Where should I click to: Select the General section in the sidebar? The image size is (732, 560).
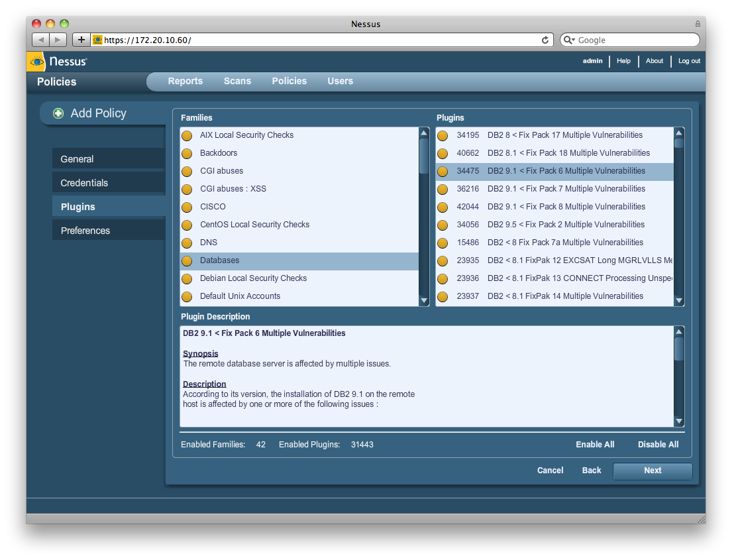coord(109,159)
